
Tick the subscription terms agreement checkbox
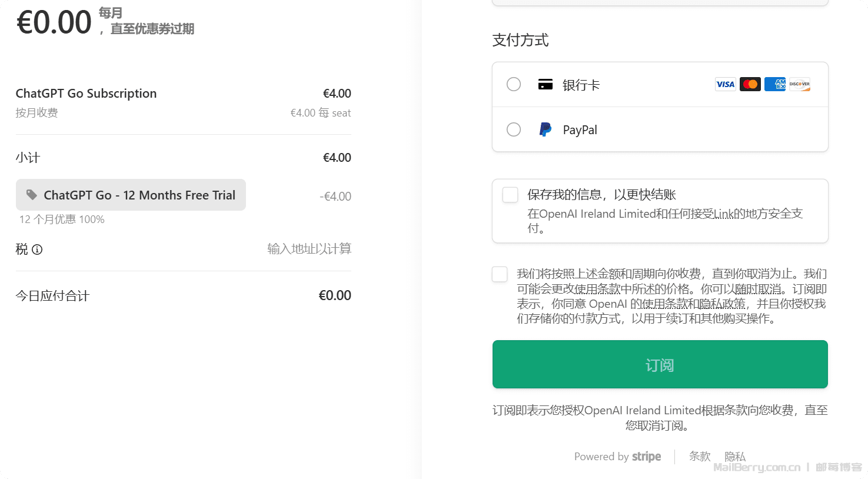(x=500, y=274)
